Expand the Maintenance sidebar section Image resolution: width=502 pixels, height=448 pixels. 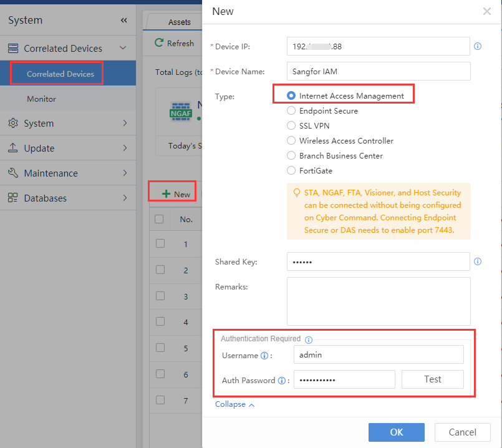point(67,173)
